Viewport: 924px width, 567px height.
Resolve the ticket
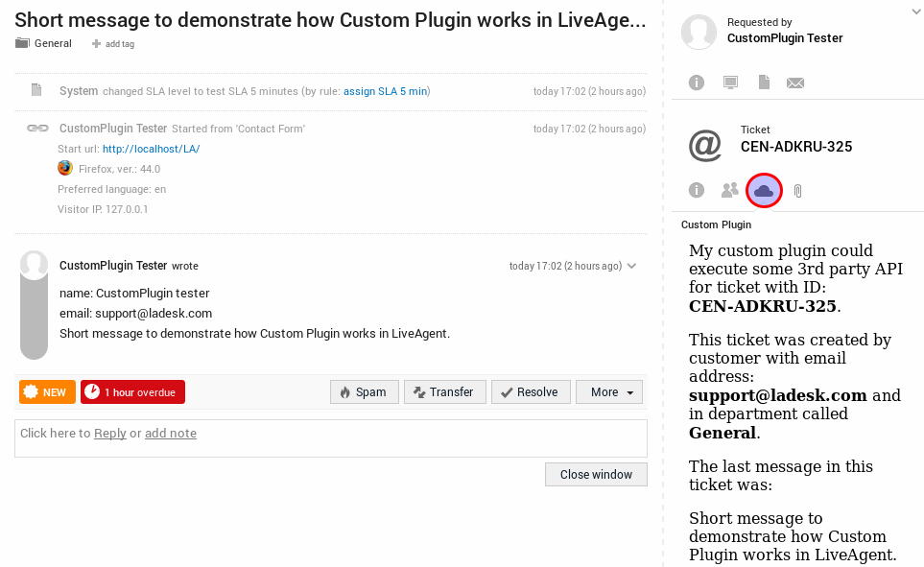point(531,391)
